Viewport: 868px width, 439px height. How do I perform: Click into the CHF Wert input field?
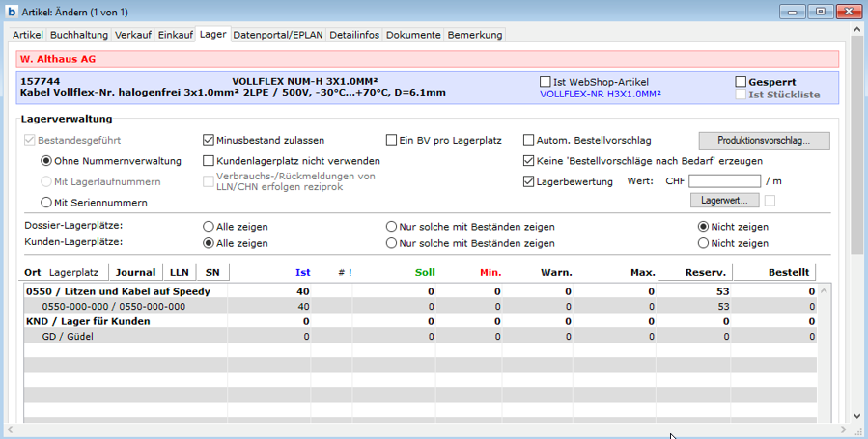tap(724, 181)
